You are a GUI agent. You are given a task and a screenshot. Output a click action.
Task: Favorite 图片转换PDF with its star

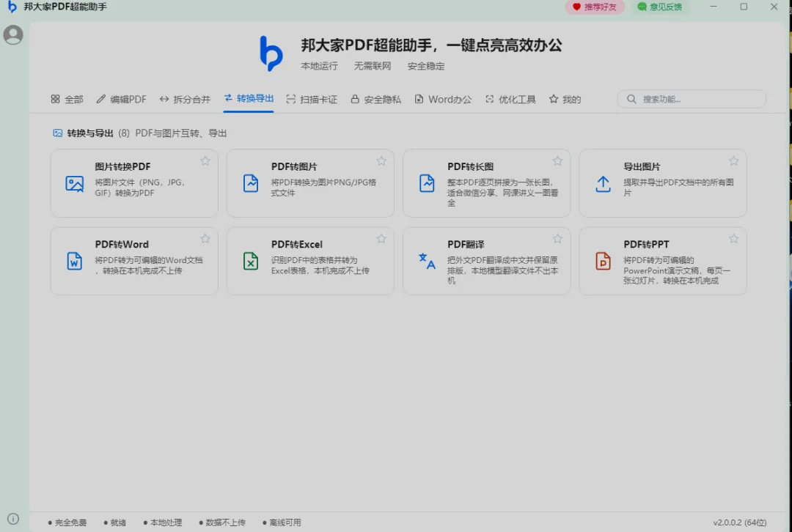pos(205,161)
